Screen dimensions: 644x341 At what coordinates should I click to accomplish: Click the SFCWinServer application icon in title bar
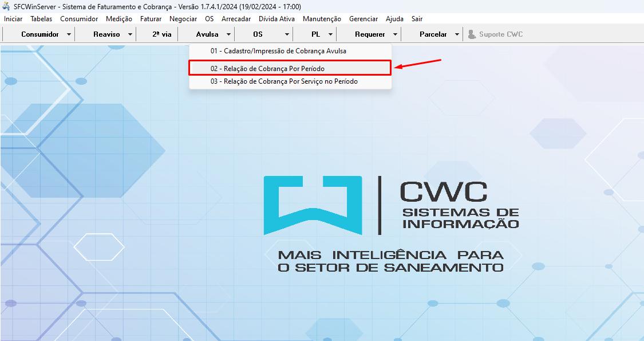(6, 6)
